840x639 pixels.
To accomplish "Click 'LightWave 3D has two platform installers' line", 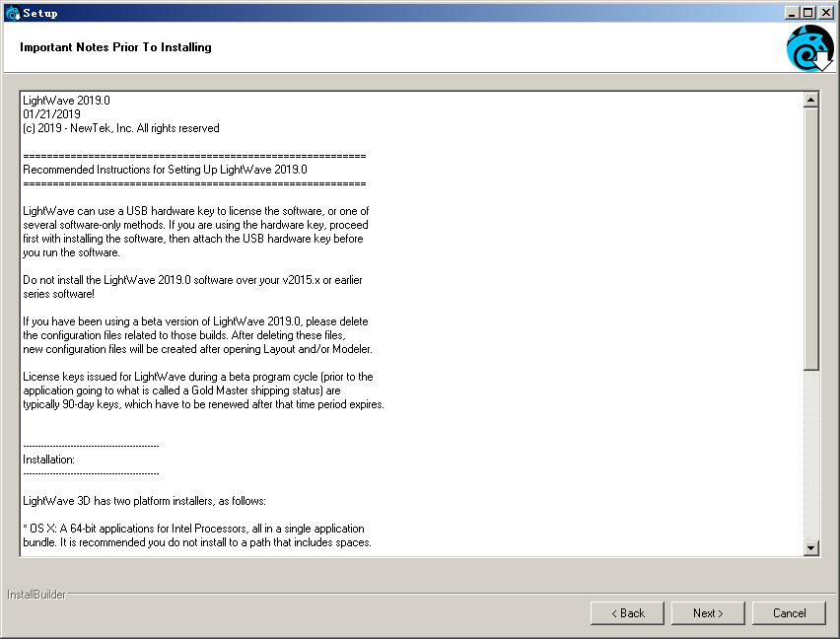I will tap(144, 501).
